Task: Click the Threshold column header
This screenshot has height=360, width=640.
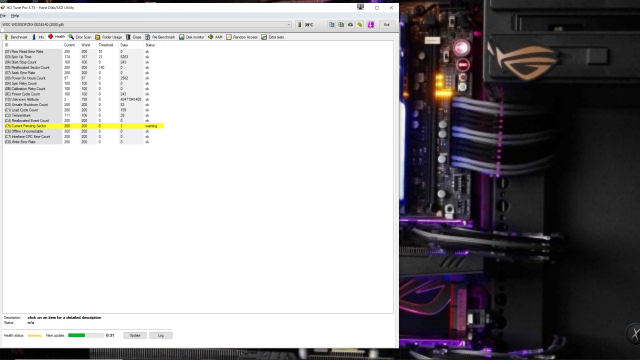Action: point(107,45)
